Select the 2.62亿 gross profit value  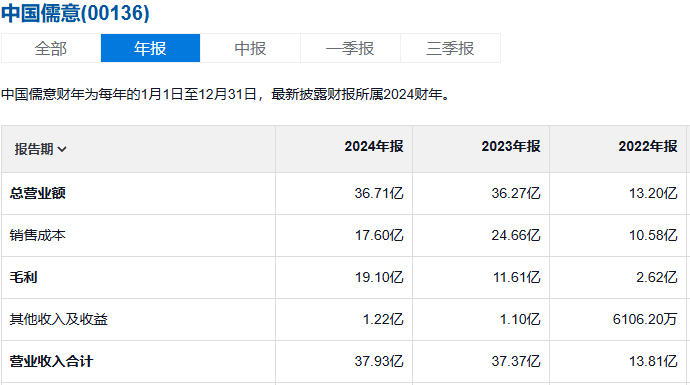[657, 277]
